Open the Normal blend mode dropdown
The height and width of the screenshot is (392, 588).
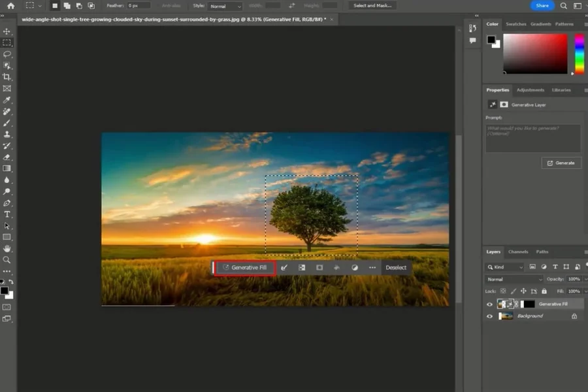514,278
